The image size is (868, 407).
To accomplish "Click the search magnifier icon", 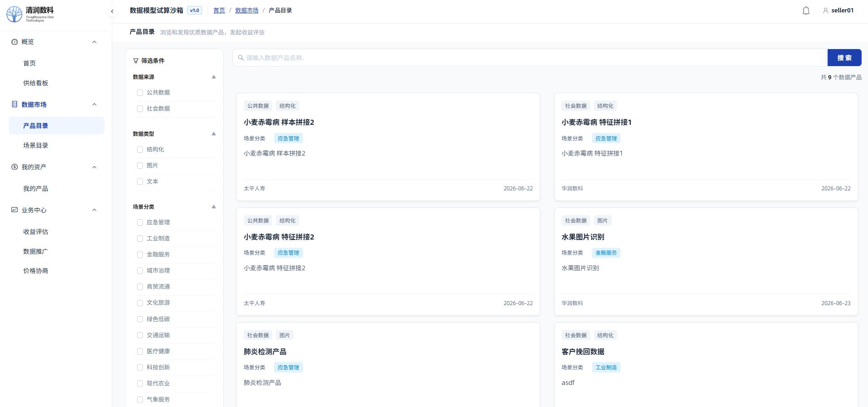I will [241, 58].
